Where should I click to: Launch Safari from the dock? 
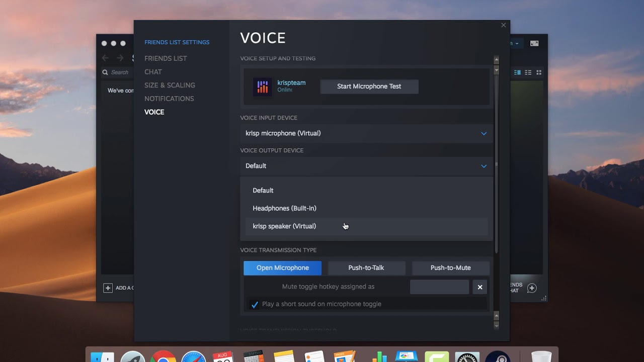[x=193, y=357]
